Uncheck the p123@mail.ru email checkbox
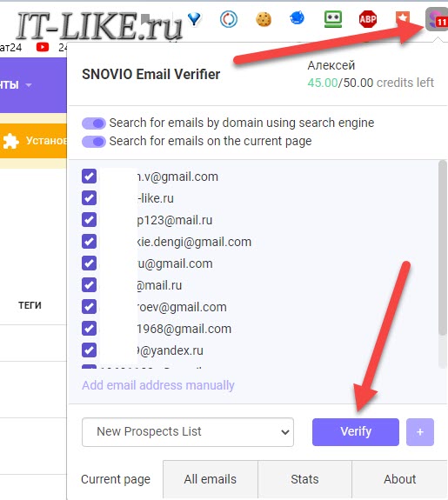Screen dimensions: 448x500 pyautogui.click(x=89, y=220)
